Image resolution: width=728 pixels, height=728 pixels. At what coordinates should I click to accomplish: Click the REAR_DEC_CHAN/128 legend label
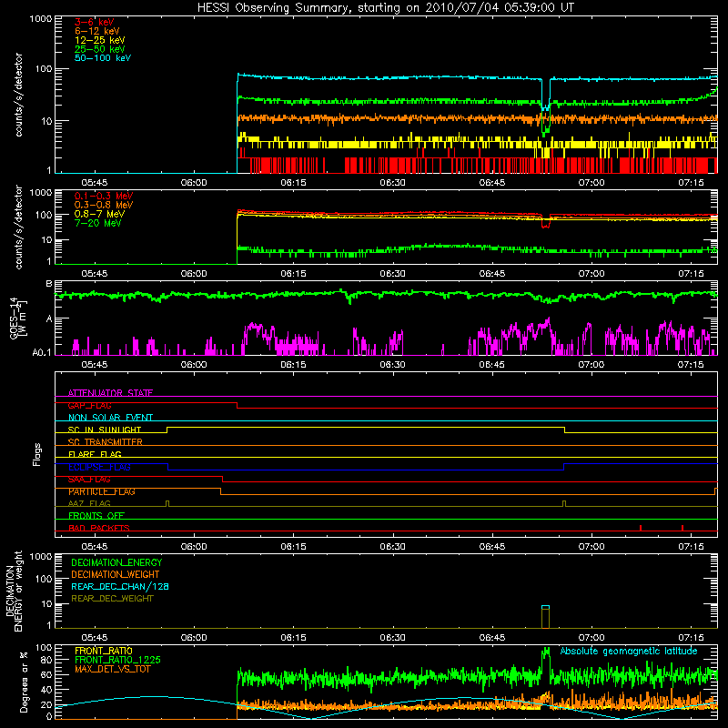click(120, 586)
